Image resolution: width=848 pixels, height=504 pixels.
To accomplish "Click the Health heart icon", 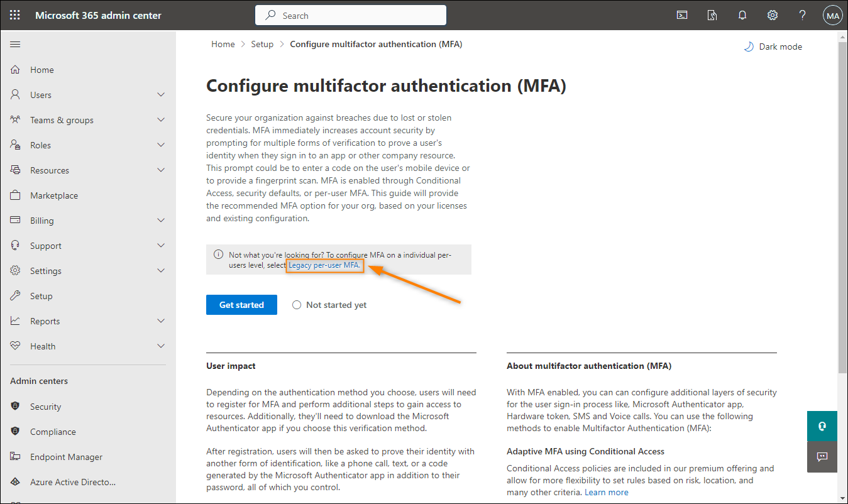I will (16, 346).
